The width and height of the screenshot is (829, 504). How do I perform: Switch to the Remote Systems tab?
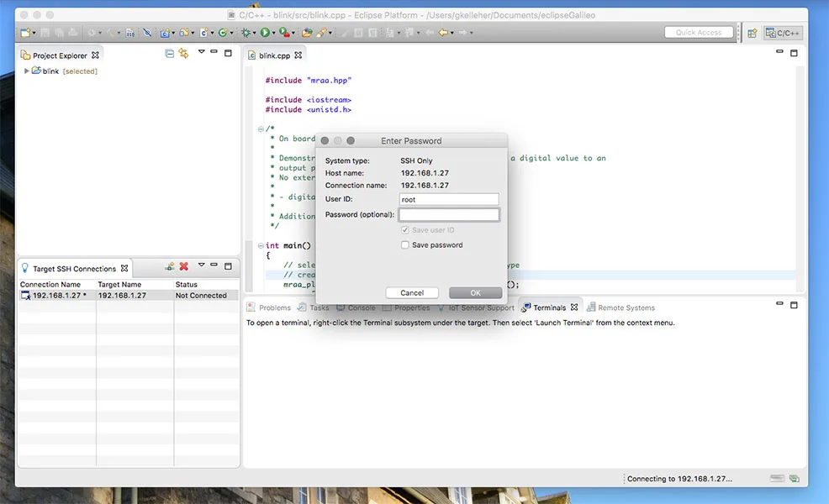[620, 308]
